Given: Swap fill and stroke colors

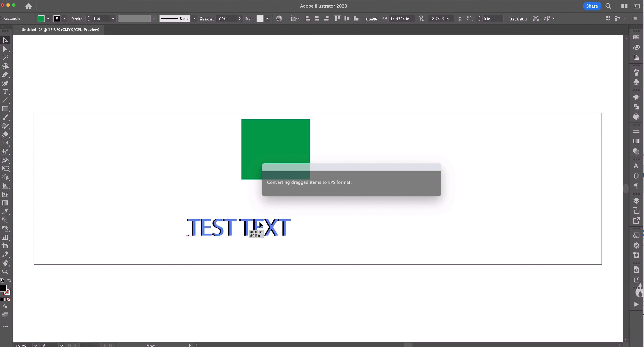Looking at the screenshot, I should 9,281.
